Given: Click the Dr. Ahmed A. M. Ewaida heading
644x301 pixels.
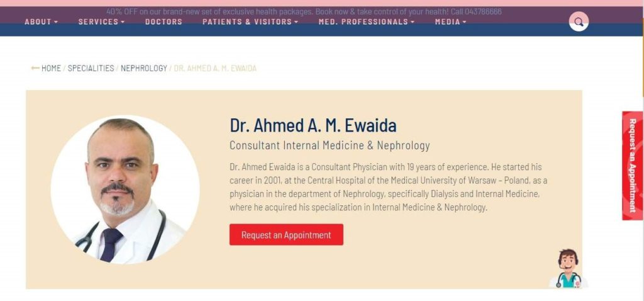Looking at the screenshot, I should point(313,125).
